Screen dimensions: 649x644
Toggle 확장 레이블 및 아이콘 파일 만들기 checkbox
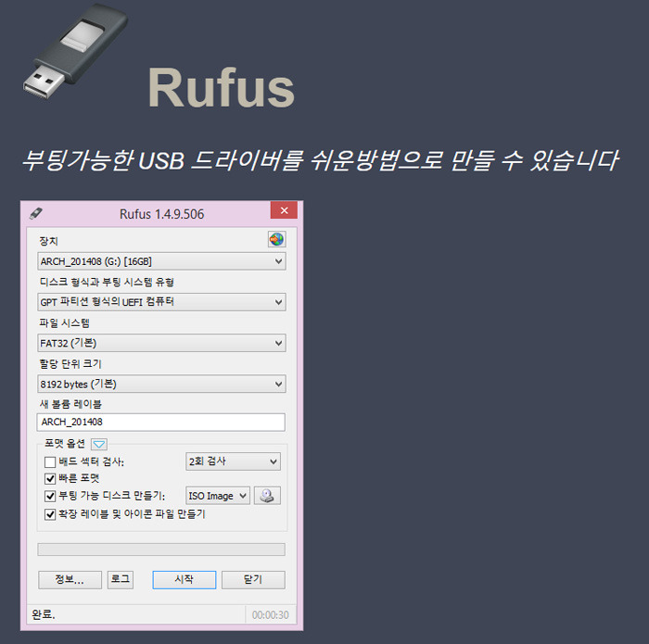[50, 514]
